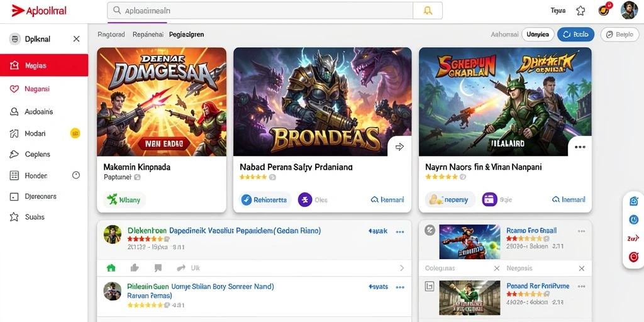Image resolution: width=644 pixels, height=322 pixels.
Task: Click the share arrow on Brondeas card
Action: pyautogui.click(x=399, y=147)
